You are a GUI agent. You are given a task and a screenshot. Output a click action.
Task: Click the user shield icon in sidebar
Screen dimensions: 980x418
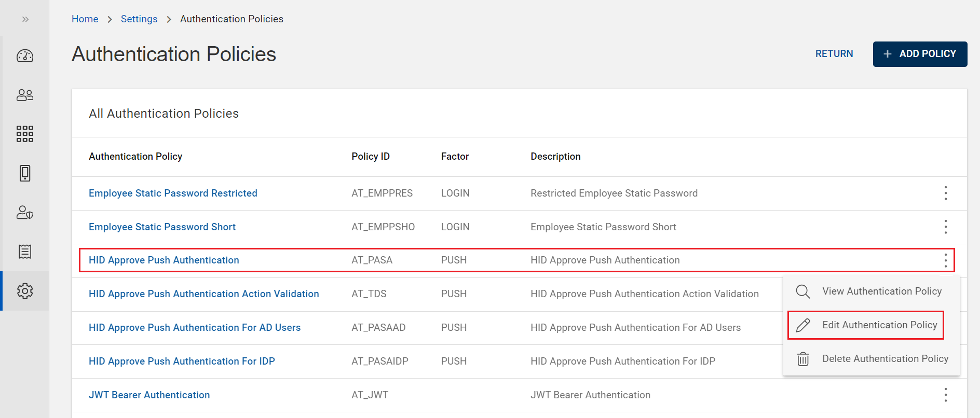(x=25, y=213)
